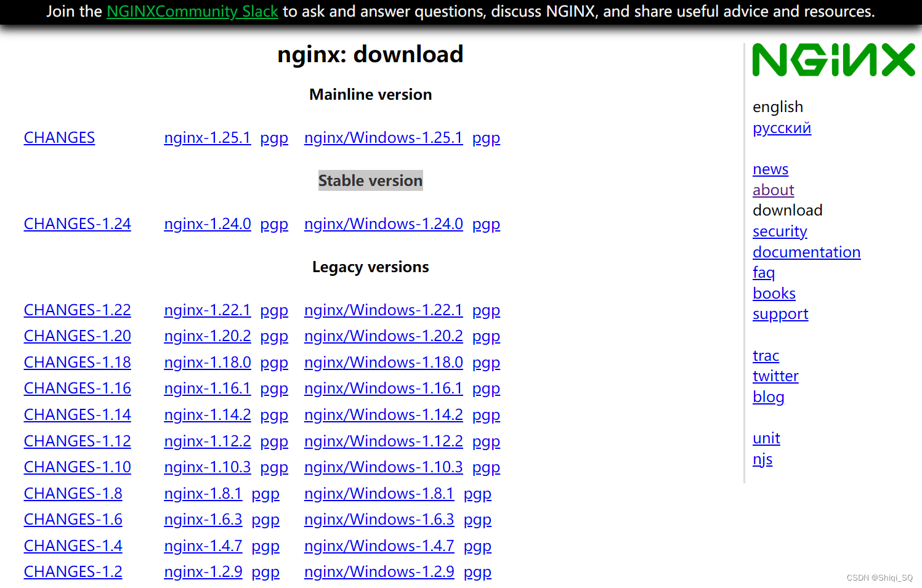Open CHANGES-1.6 link
This screenshot has width=922, height=588.
(x=73, y=519)
